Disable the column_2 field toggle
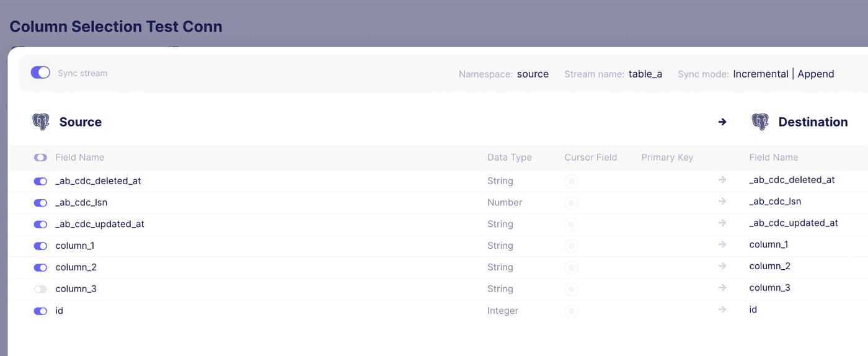Viewport: 868px width, 356px height. pyautogui.click(x=40, y=267)
